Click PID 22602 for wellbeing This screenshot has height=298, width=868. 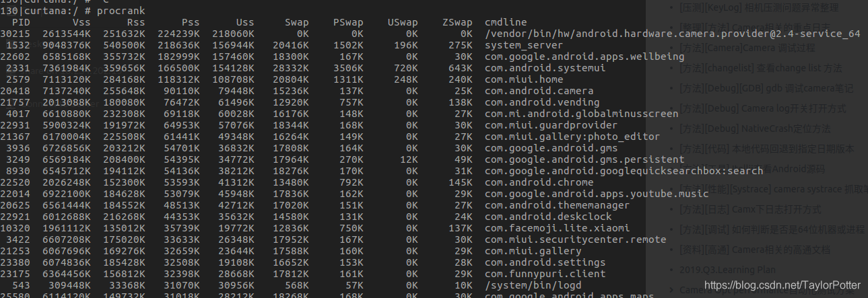[14, 57]
